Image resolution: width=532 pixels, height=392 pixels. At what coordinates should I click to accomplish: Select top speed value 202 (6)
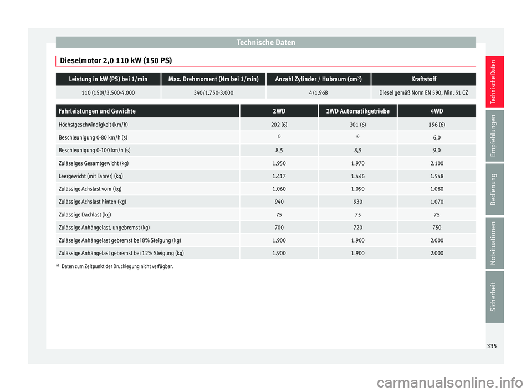coord(279,125)
